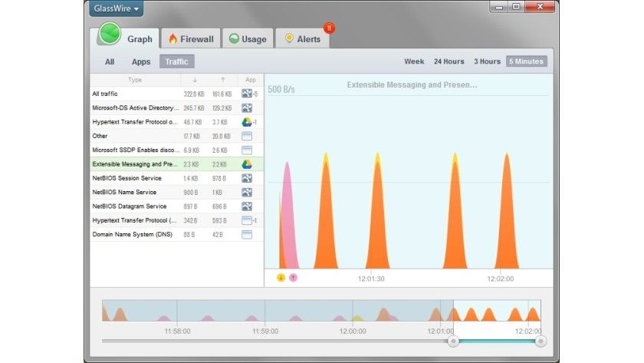Click Google Drive icon in Hypertext Transfer Protocol o... row
644x363 pixels.
(247, 122)
